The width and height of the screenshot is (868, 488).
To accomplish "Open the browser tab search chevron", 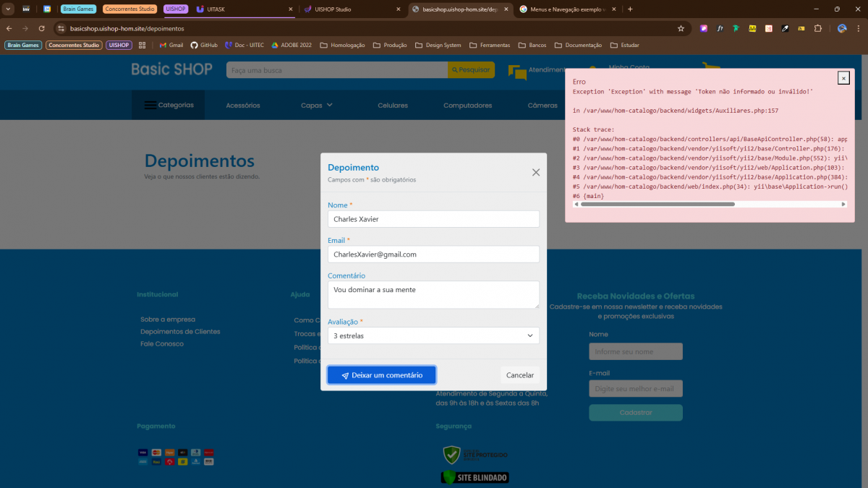I will tap(8, 9).
